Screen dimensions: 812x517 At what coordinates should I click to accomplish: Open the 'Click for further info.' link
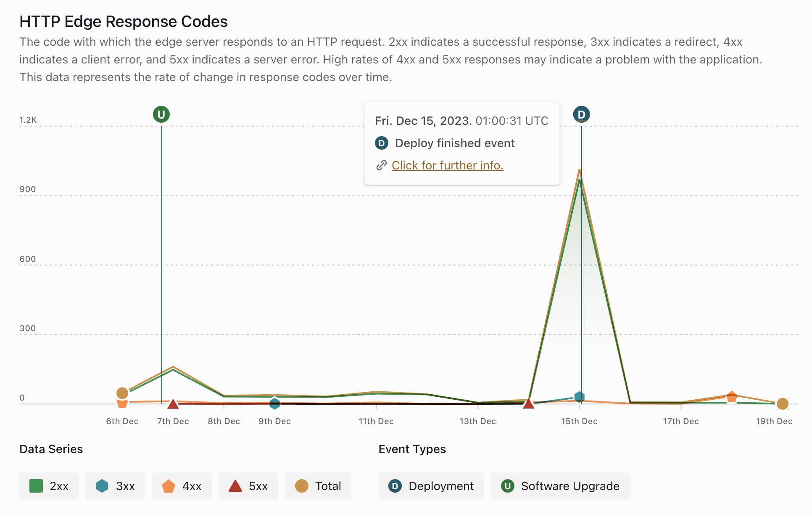pyautogui.click(x=448, y=166)
